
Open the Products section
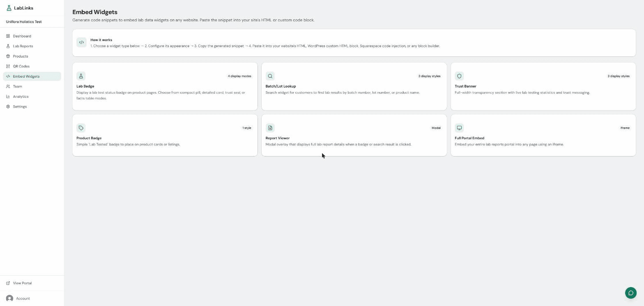pyautogui.click(x=32, y=56)
